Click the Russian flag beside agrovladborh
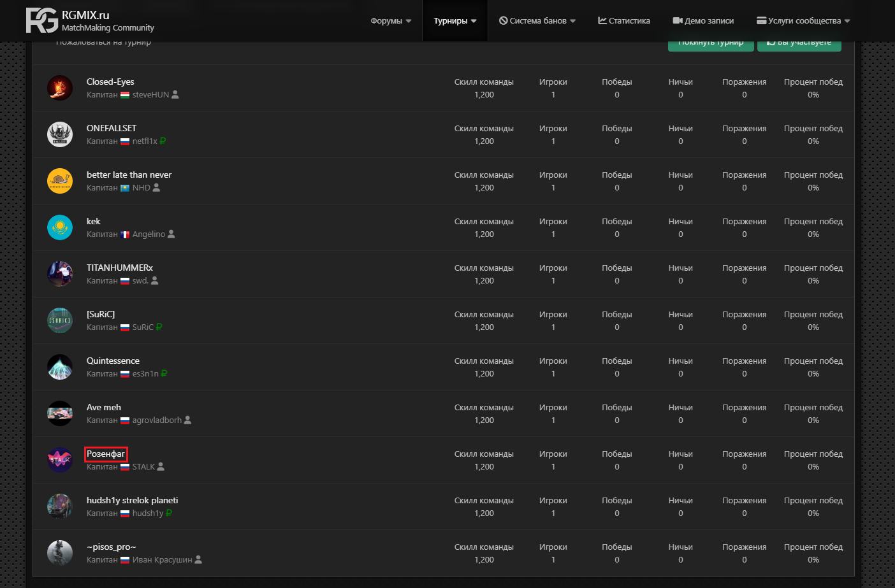Screen dimensions: 895x588 pos(125,420)
